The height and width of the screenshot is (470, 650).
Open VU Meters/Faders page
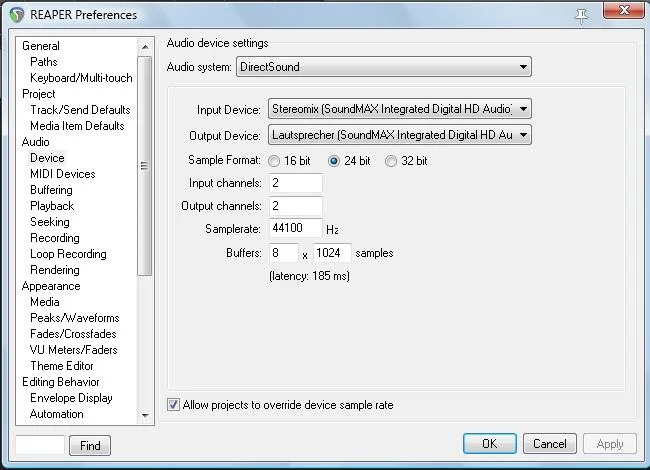73,350
